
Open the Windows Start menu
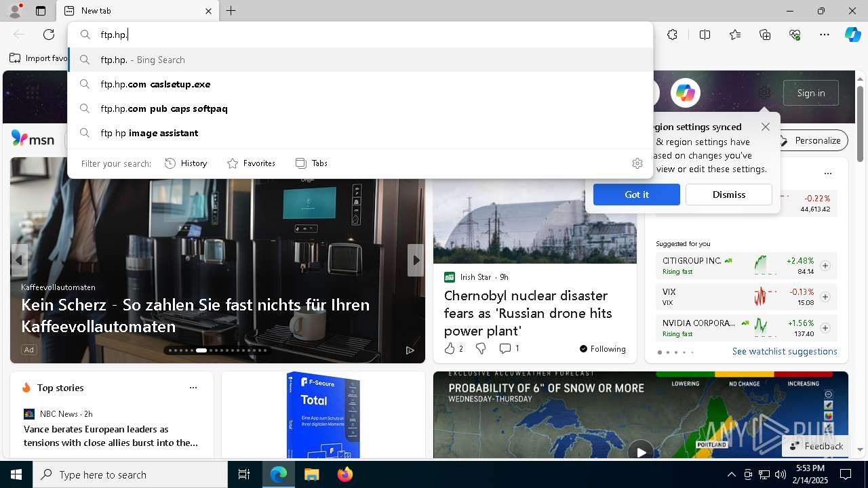click(x=16, y=474)
